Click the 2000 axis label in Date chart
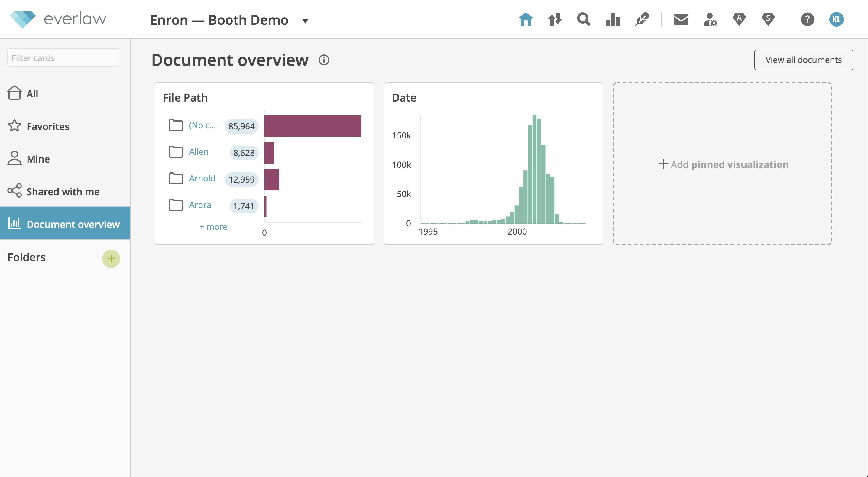This screenshot has width=868, height=477. pyautogui.click(x=517, y=232)
